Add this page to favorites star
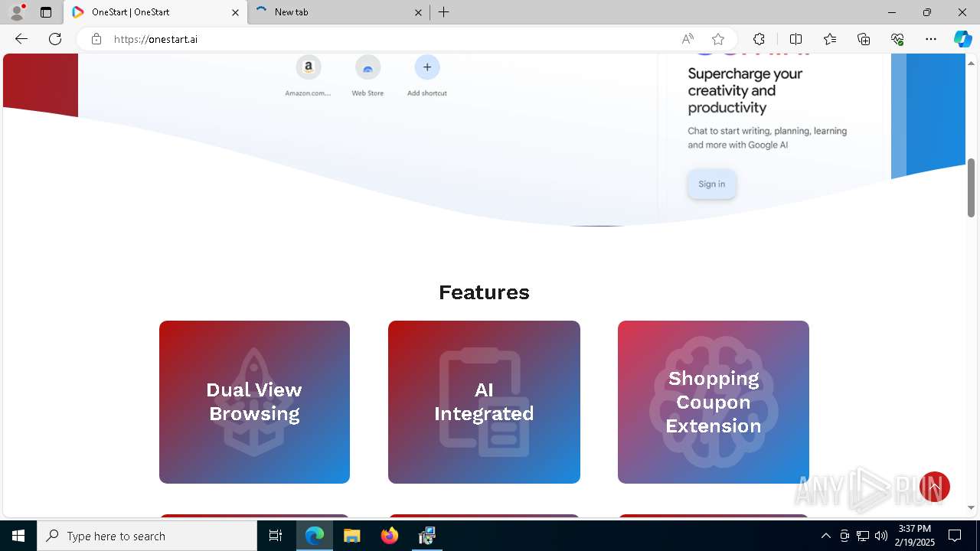 (x=718, y=39)
